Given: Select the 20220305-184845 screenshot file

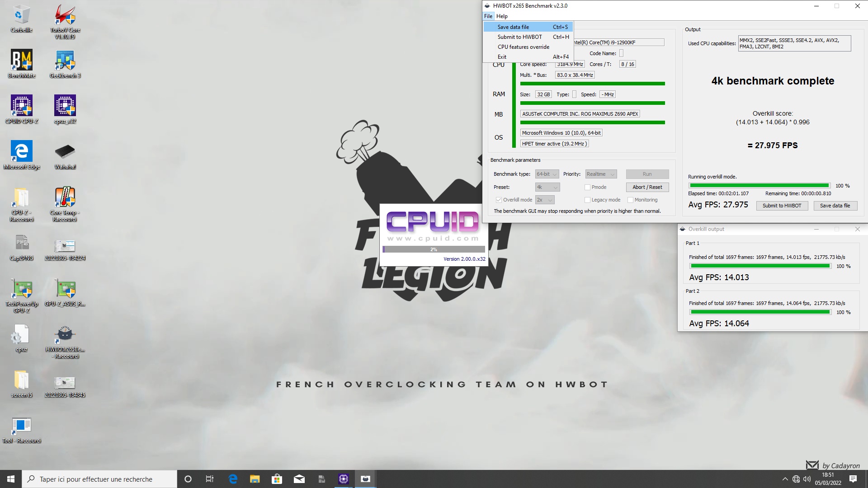Looking at the screenshot, I should pos(65,386).
